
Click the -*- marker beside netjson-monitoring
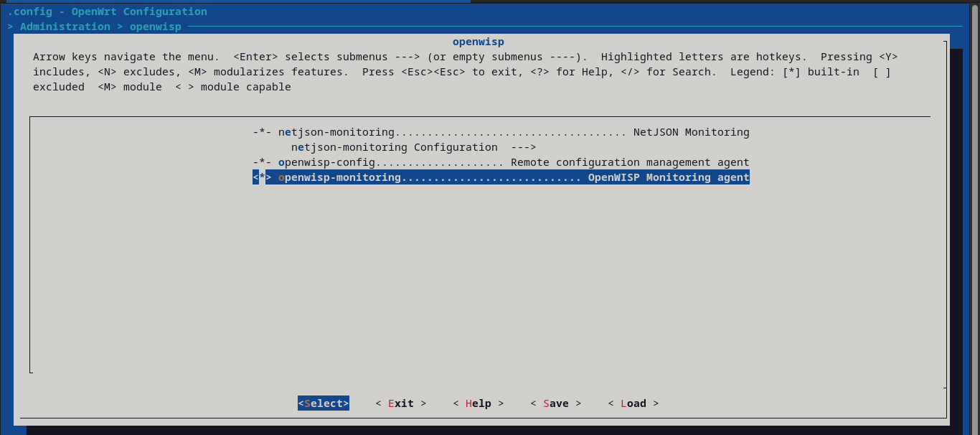(x=262, y=132)
